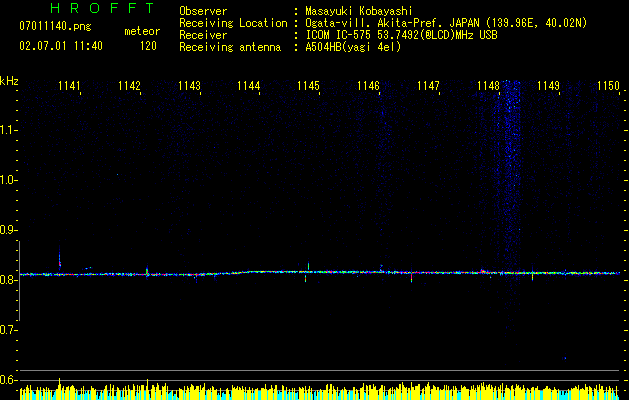The width and height of the screenshot is (629, 400).
Task: Click the Observer name Masayuki Kobayashi
Action: point(359,11)
